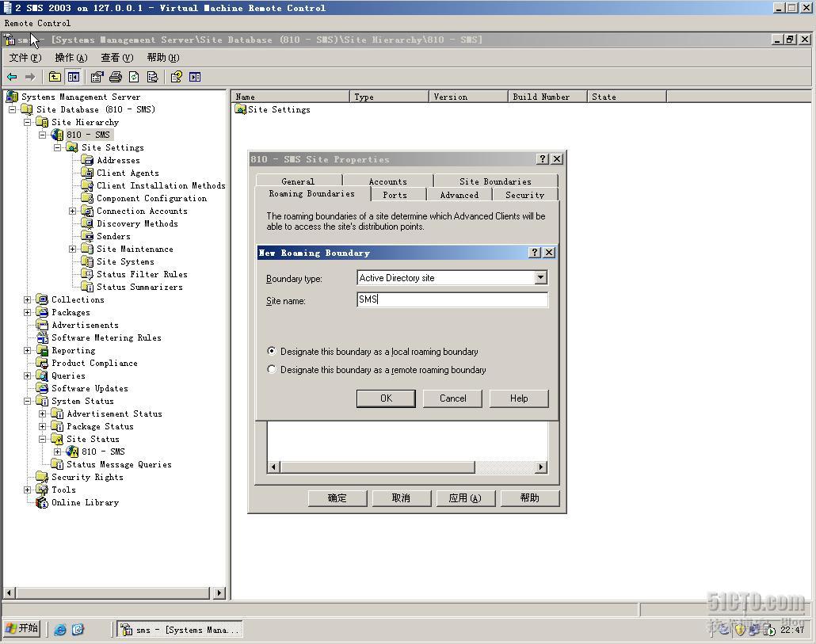Screen dimensions: 816x644
Task: Expand the Connection Accounts node
Action: 73,211
